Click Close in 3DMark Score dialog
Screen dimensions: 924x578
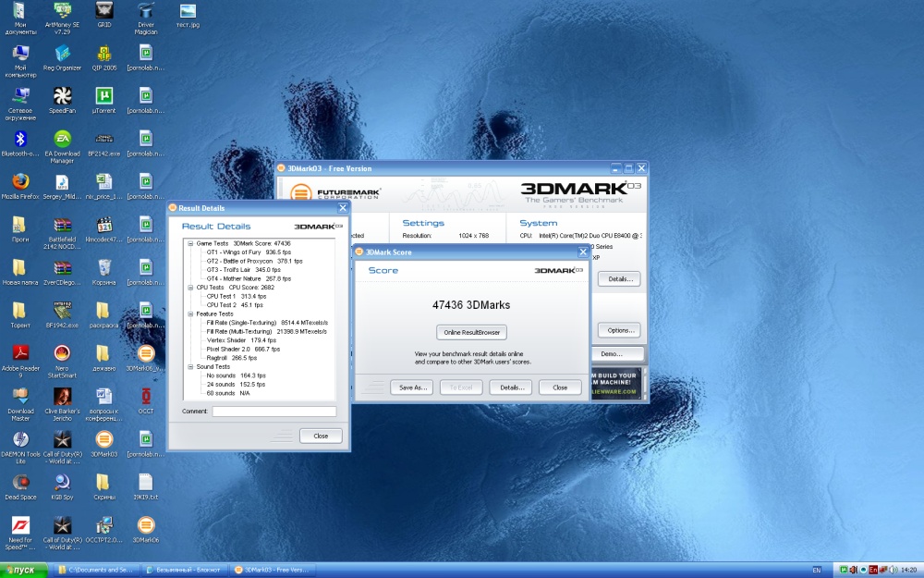pyautogui.click(x=560, y=387)
